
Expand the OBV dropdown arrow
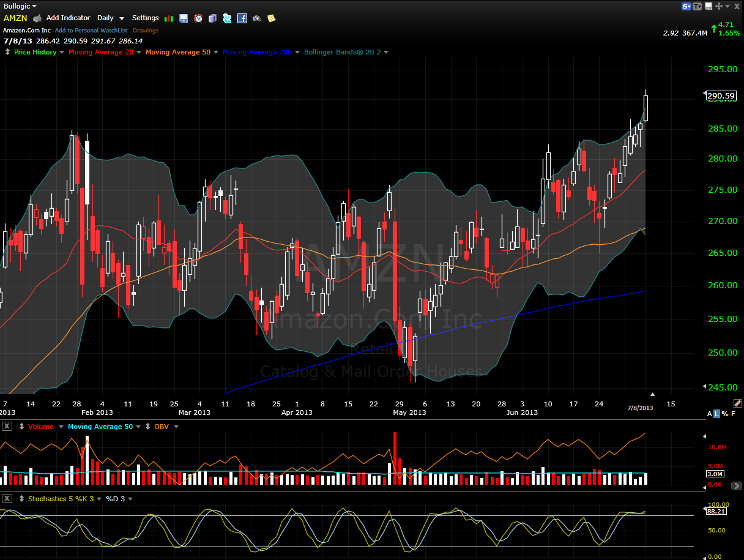click(176, 427)
